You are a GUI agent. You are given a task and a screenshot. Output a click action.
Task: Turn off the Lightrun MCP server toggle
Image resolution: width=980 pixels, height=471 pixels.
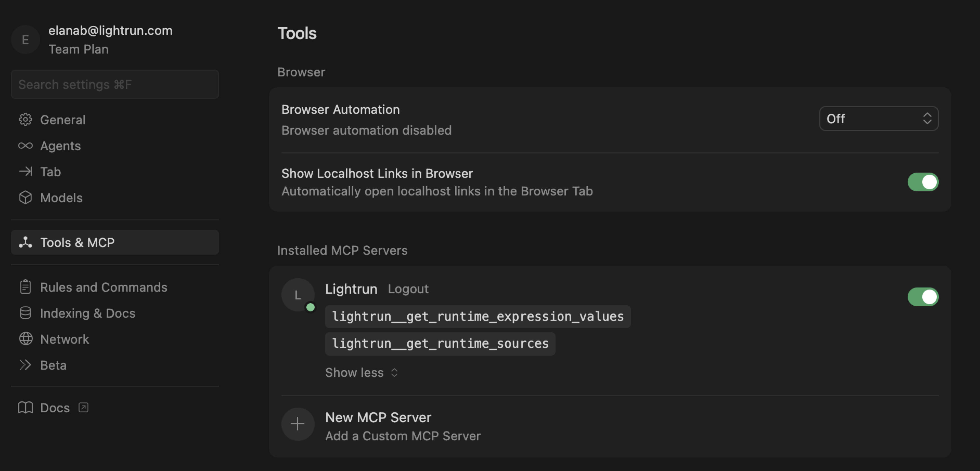(x=923, y=297)
